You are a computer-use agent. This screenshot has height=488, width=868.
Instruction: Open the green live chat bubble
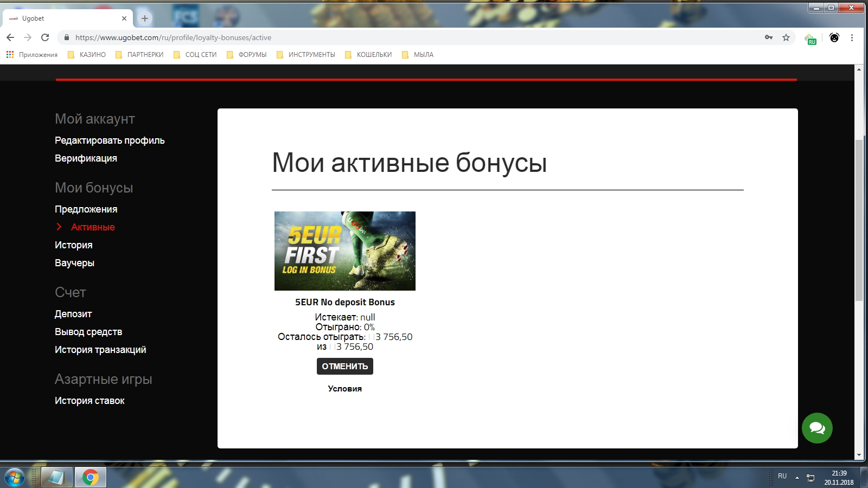[817, 428]
